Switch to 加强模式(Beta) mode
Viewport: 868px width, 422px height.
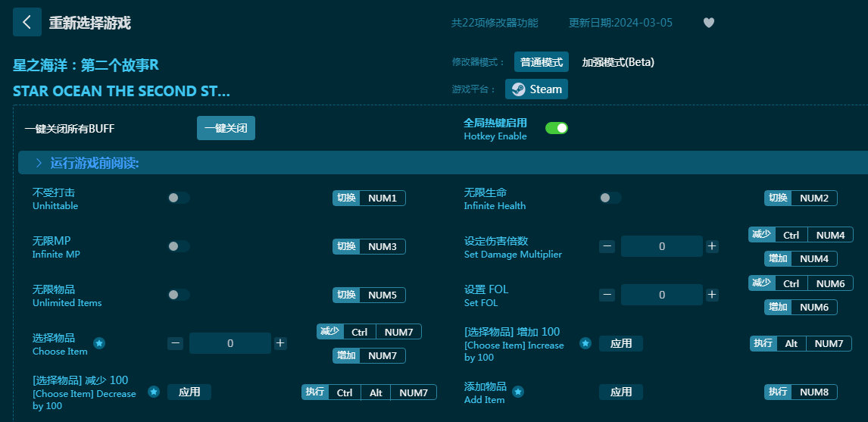click(618, 62)
